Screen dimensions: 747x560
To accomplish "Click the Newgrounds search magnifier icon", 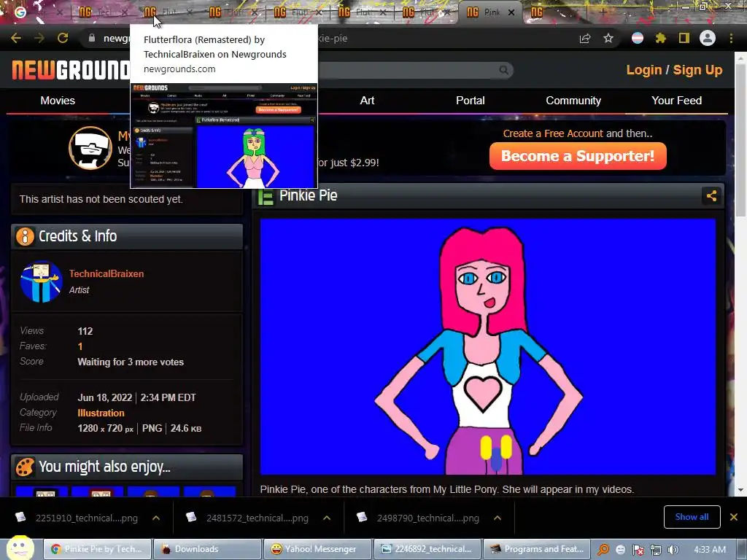I will pyautogui.click(x=503, y=71).
